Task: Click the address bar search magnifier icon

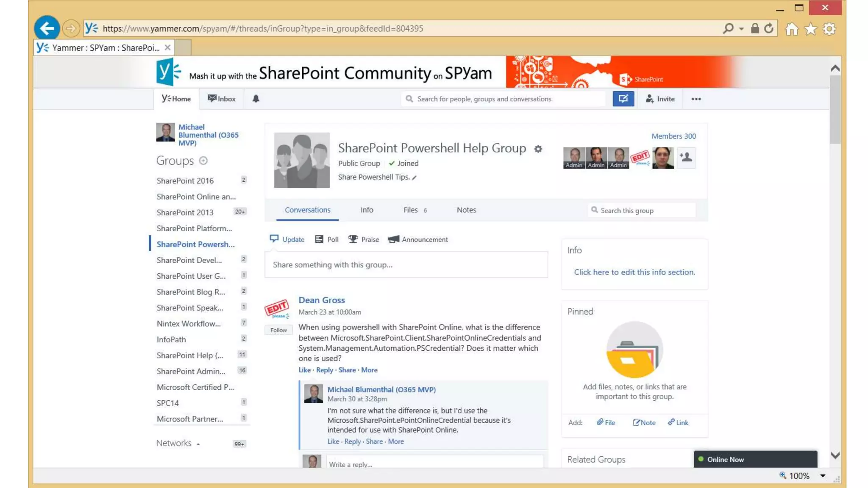Action: click(x=728, y=28)
